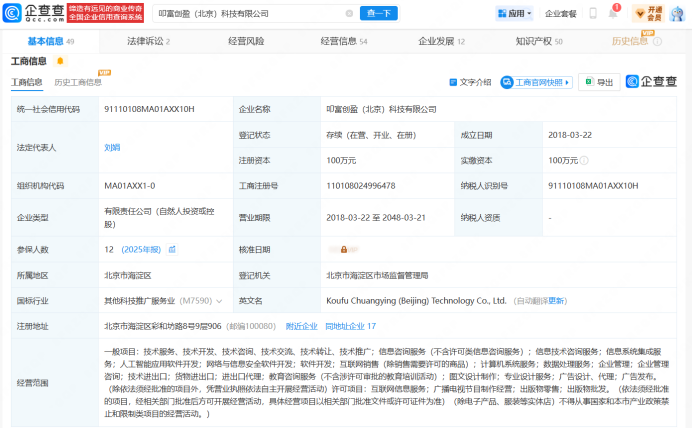Open the user avatar profile
The image size is (692, 428).
coord(677,14)
